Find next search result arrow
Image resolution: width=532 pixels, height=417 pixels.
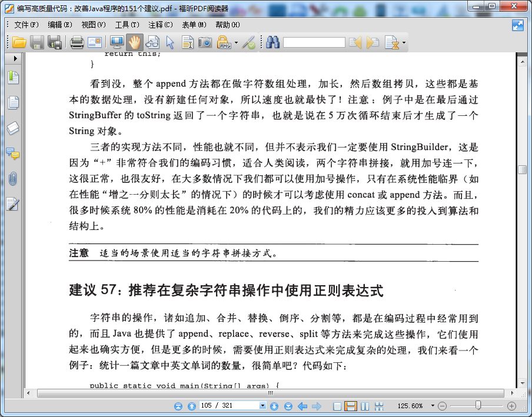(373, 43)
